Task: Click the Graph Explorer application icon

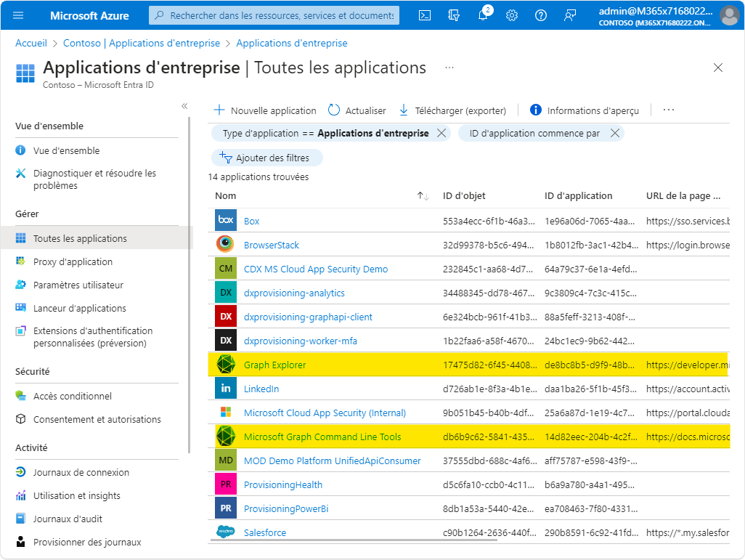Action: point(226,364)
